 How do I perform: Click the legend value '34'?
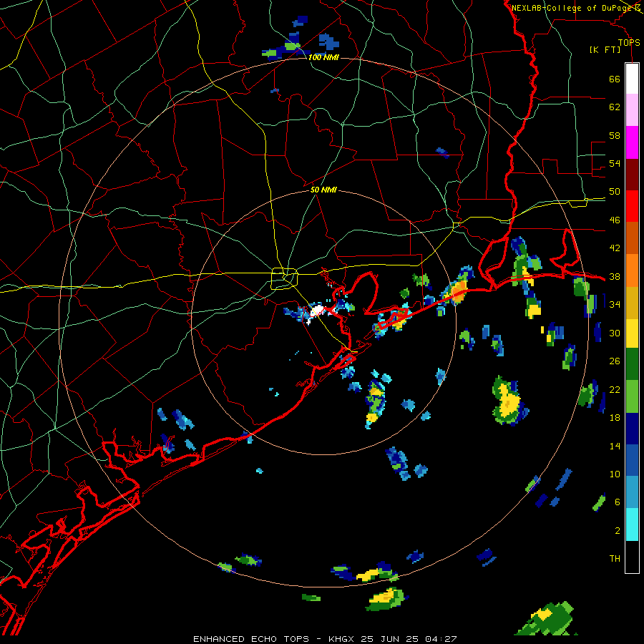615,305
